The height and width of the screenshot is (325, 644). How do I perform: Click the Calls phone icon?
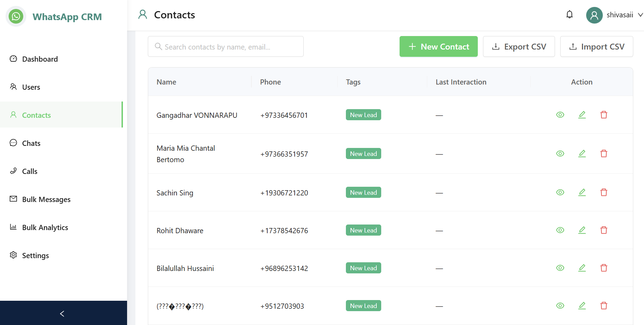point(13,171)
